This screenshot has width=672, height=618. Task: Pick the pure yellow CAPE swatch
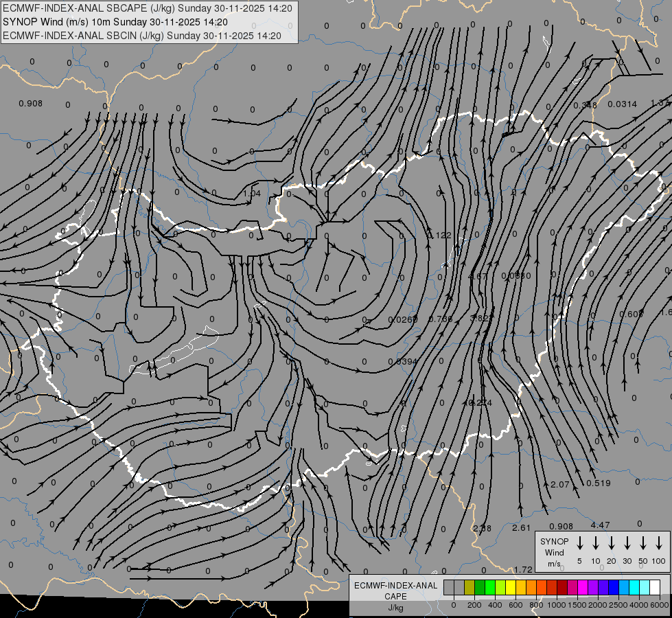[x=511, y=587]
